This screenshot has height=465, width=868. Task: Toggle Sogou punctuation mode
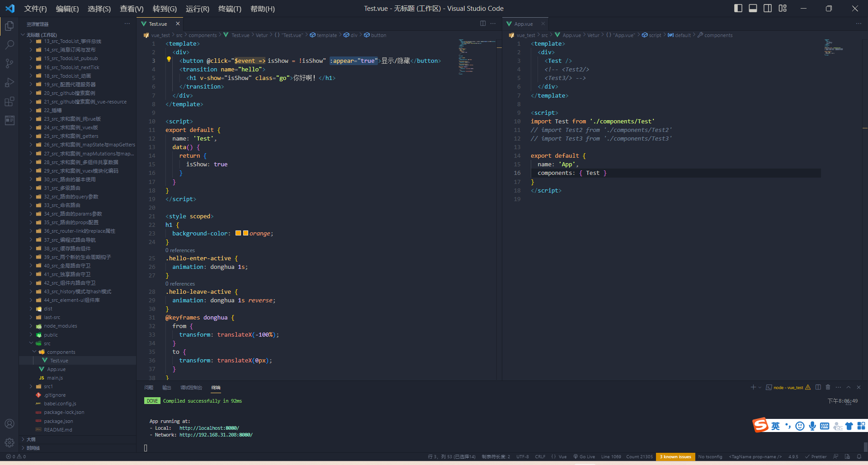point(788,426)
